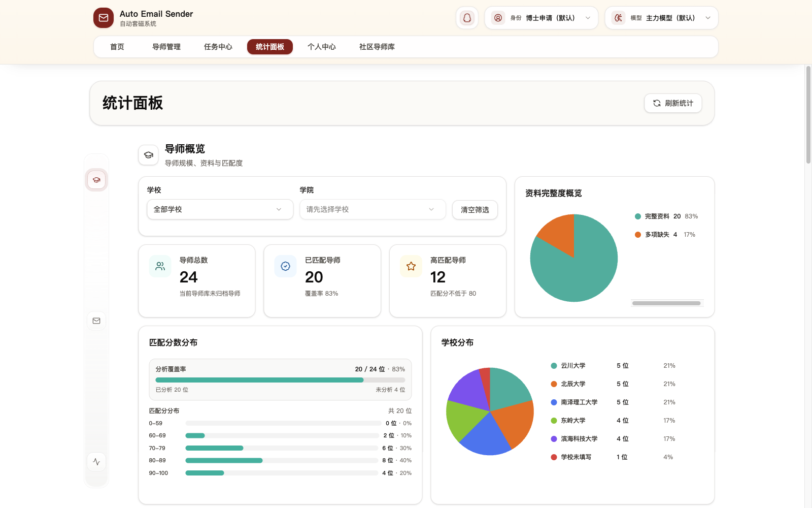Click the model brain icon in header

pos(618,18)
